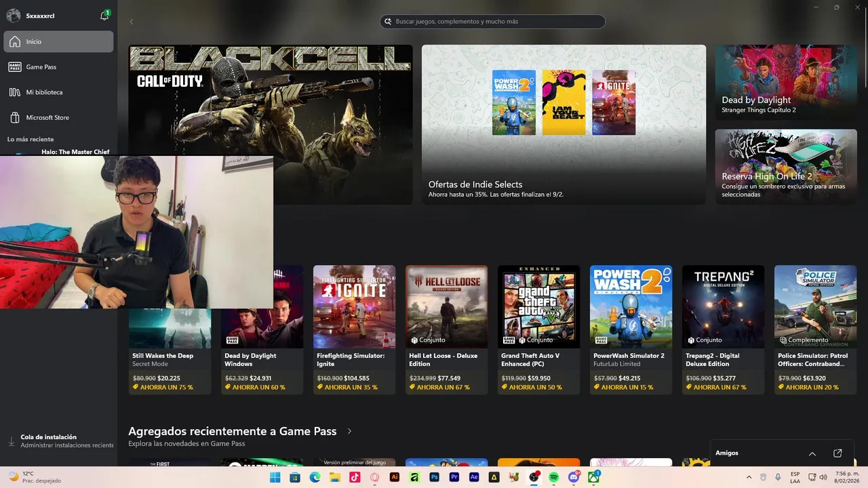Open the Ofertas de Indie Selects banner
Viewport: 868px width, 488px height.
(564, 124)
